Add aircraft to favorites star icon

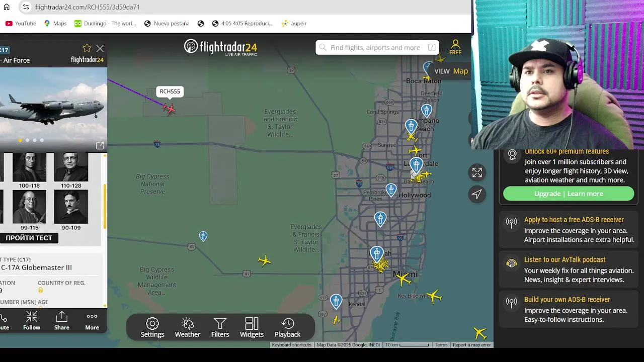coord(87,48)
